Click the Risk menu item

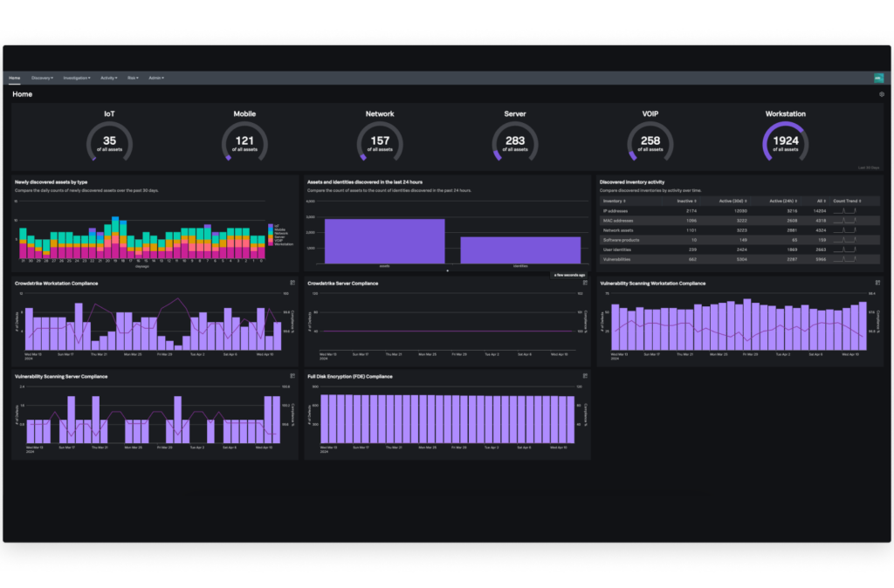click(133, 78)
